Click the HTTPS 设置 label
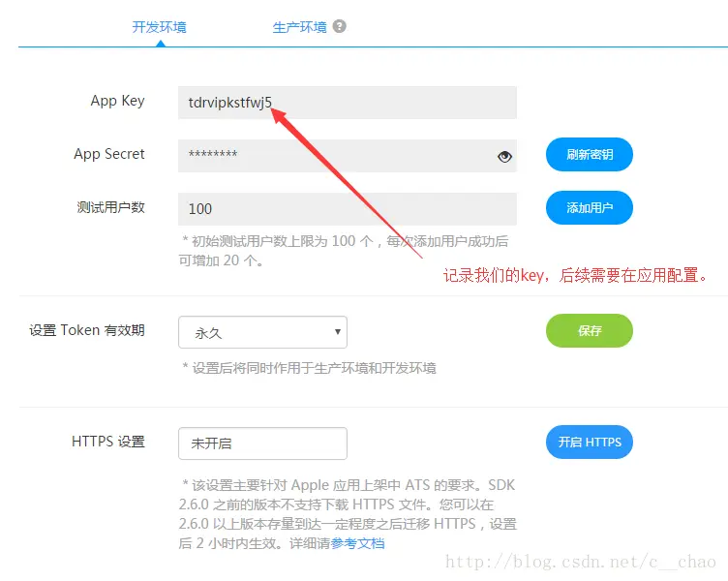728x581 pixels. coord(108,442)
